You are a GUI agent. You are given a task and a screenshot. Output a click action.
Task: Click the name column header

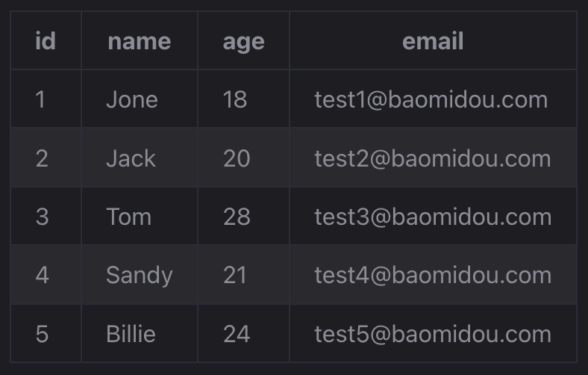[140, 40]
